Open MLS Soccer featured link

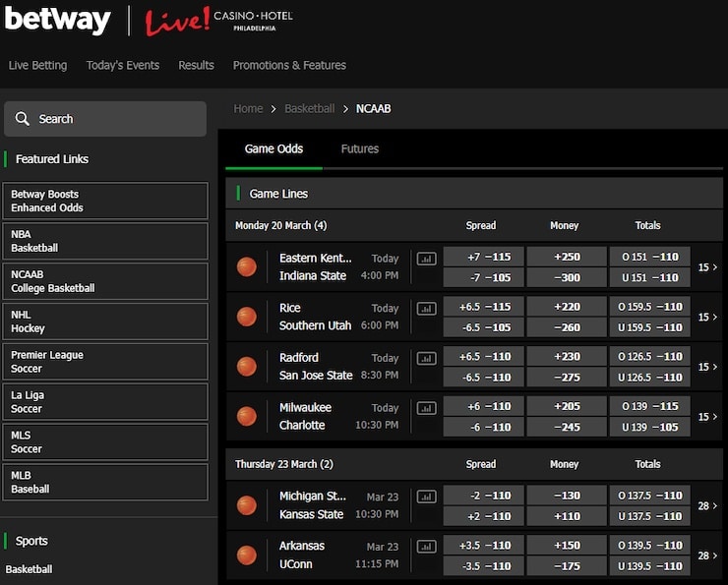[105, 441]
